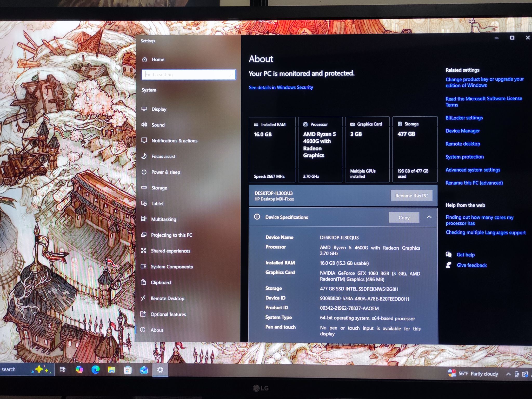
Task: Click the Clipboard icon
Action: point(143,282)
